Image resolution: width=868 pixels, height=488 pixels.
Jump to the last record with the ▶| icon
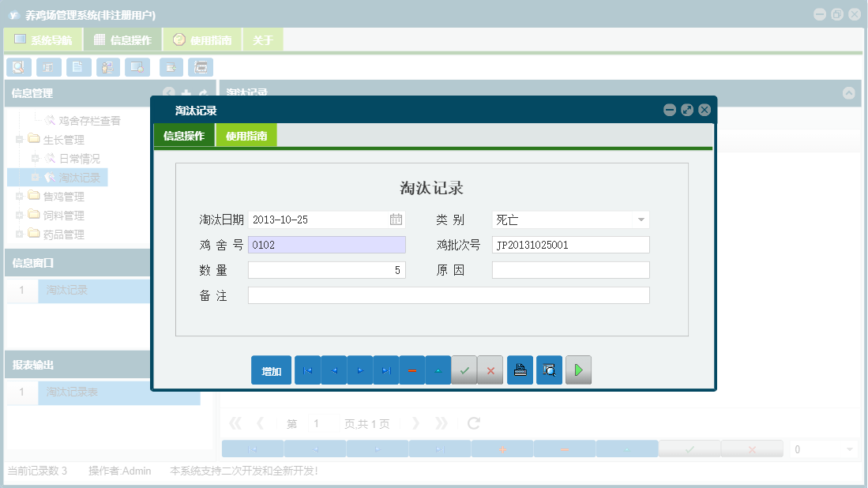click(x=386, y=370)
